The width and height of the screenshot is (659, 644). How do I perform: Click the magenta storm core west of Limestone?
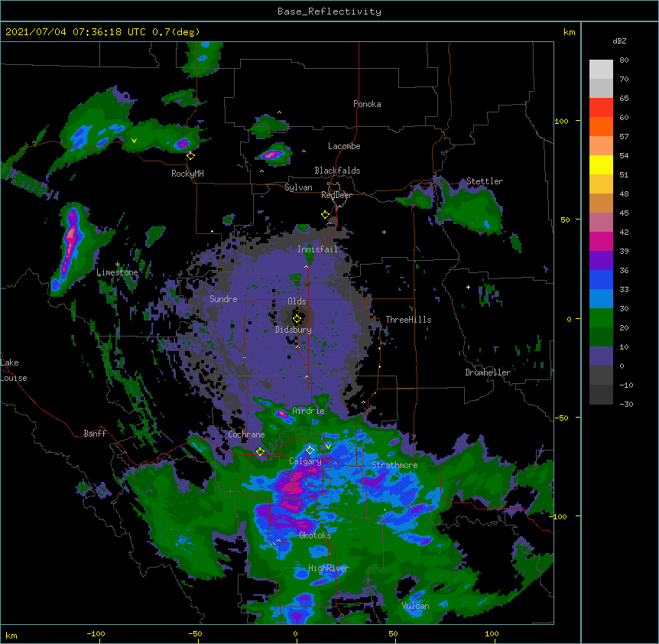coord(70,242)
